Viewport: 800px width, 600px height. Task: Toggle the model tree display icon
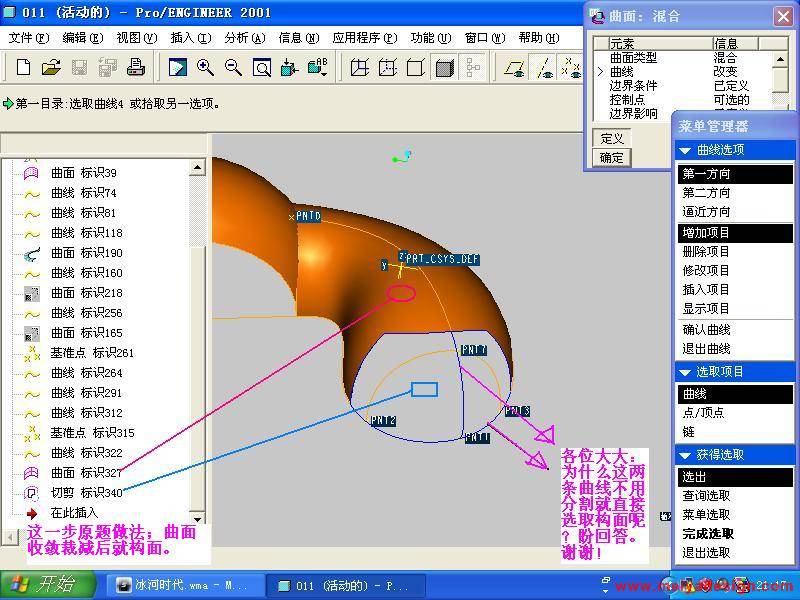click(473, 68)
